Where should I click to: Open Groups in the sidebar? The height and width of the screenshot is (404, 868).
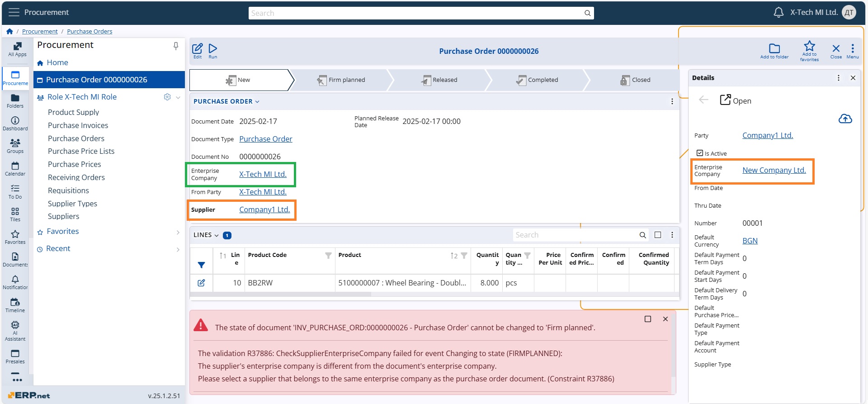click(15, 146)
